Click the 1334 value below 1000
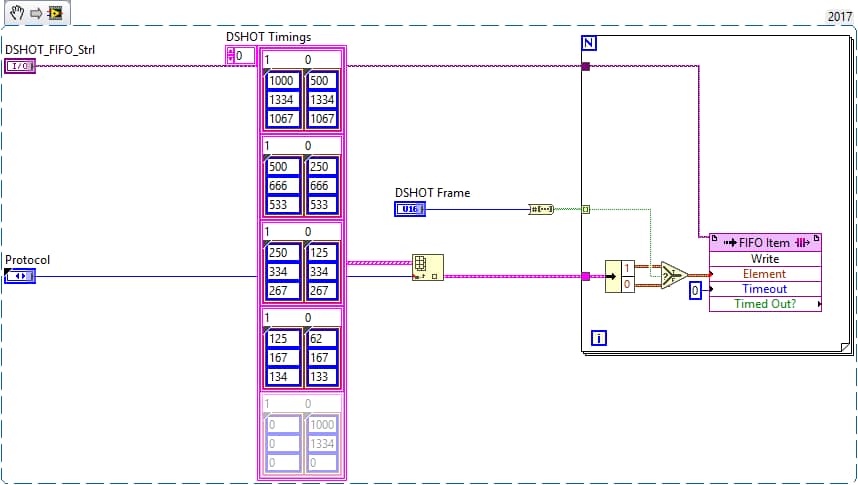858x485 pixels. tap(282, 100)
